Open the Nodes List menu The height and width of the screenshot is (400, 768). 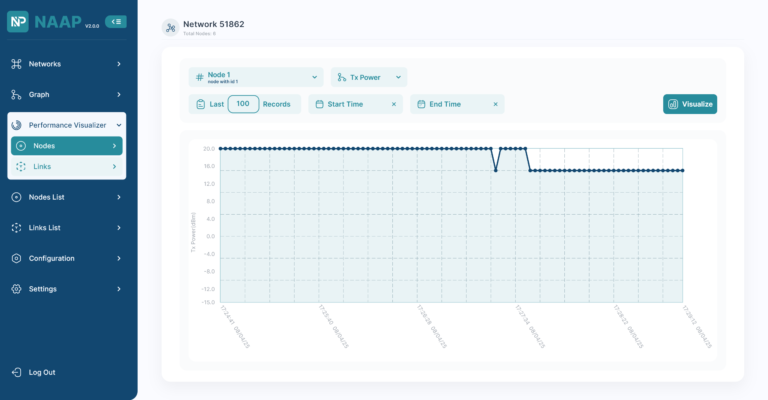[x=67, y=197]
